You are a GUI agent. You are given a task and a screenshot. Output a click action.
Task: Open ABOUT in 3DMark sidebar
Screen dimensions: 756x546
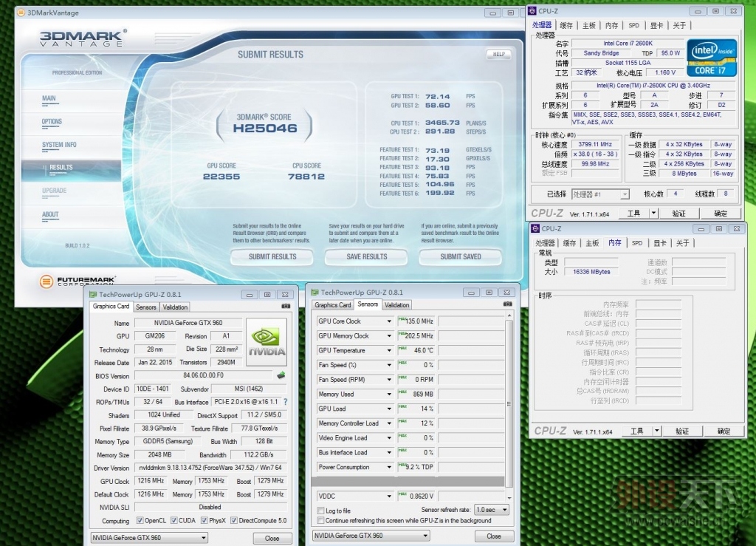click(50, 215)
